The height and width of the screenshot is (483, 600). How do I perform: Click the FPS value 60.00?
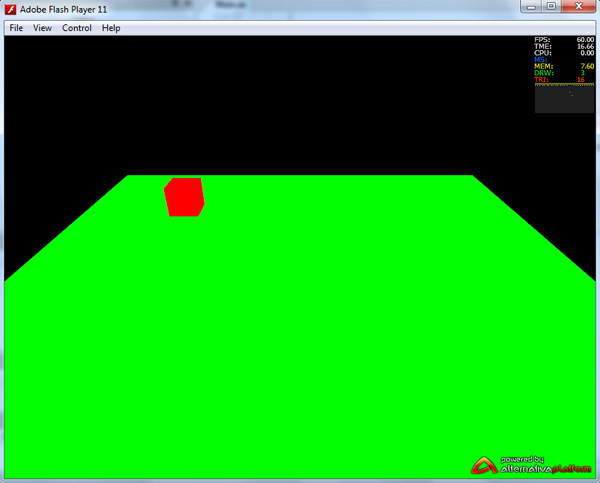pyautogui.click(x=585, y=39)
